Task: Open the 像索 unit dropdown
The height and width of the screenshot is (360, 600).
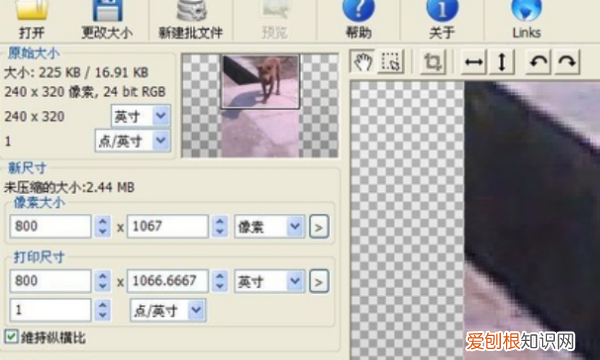Action: pos(269,226)
